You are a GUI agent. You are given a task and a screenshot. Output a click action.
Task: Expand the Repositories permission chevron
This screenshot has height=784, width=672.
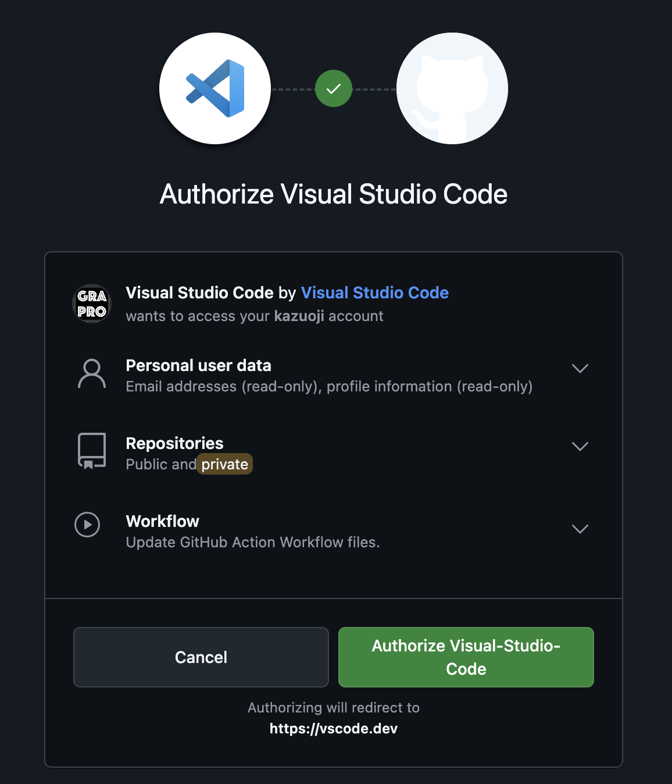click(580, 447)
